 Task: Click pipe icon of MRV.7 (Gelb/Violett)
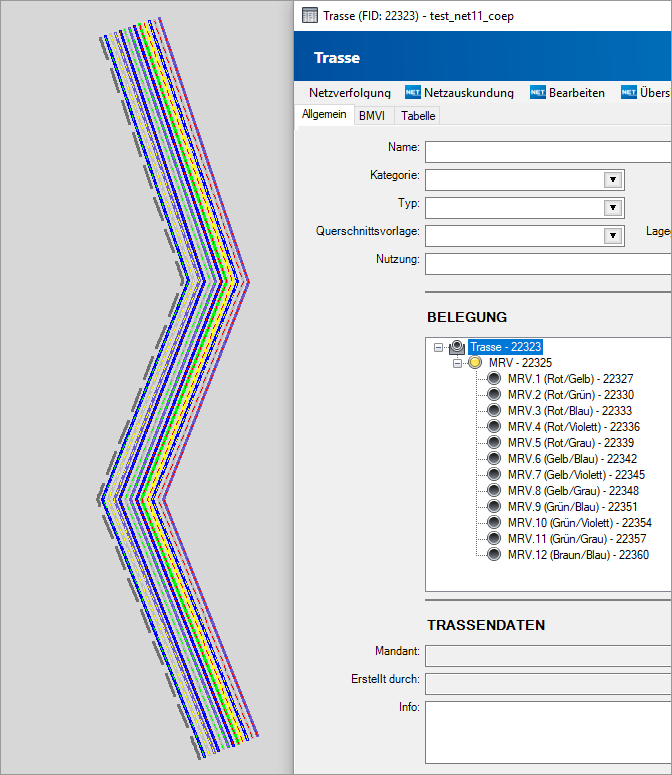pyautogui.click(x=494, y=474)
